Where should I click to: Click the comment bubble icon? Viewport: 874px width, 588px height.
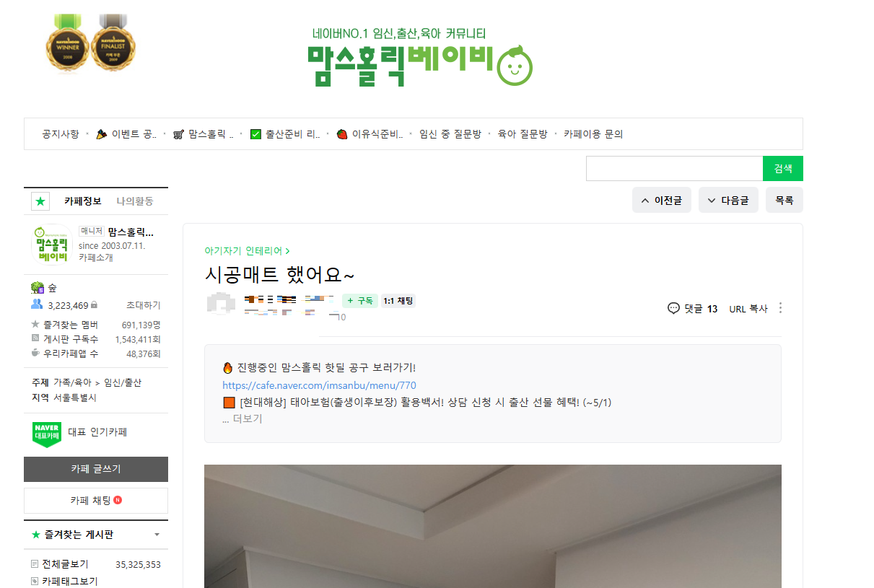coord(673,308)
